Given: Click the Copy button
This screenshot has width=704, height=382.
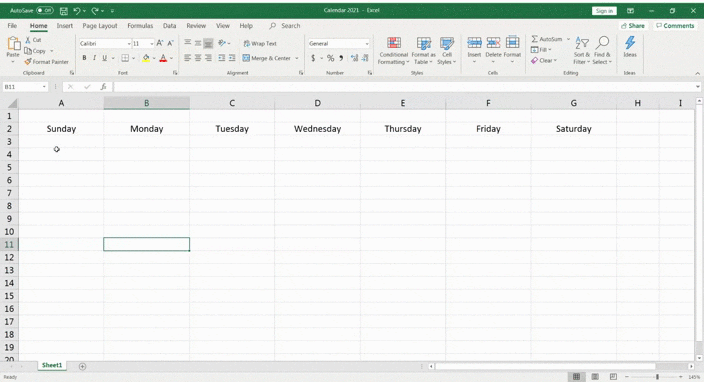Looking at the screenshot, I should [36, 51].
